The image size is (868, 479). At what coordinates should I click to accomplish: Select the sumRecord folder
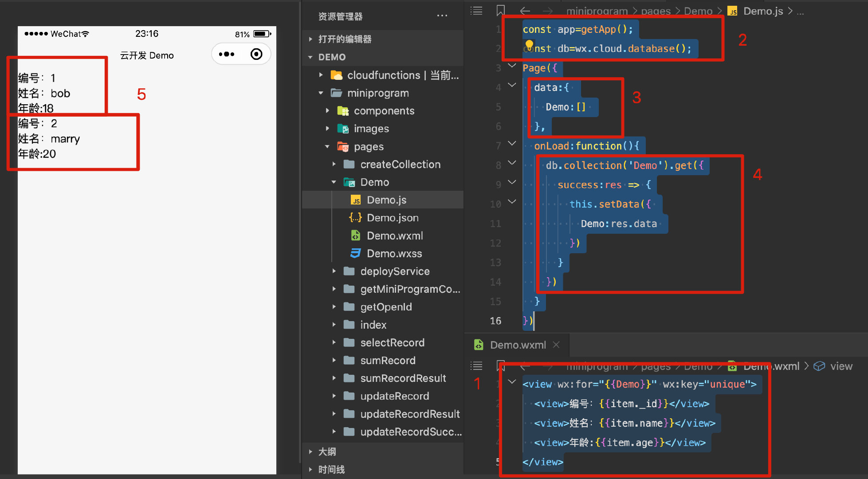pyautogui.click(x=383, y=361)
